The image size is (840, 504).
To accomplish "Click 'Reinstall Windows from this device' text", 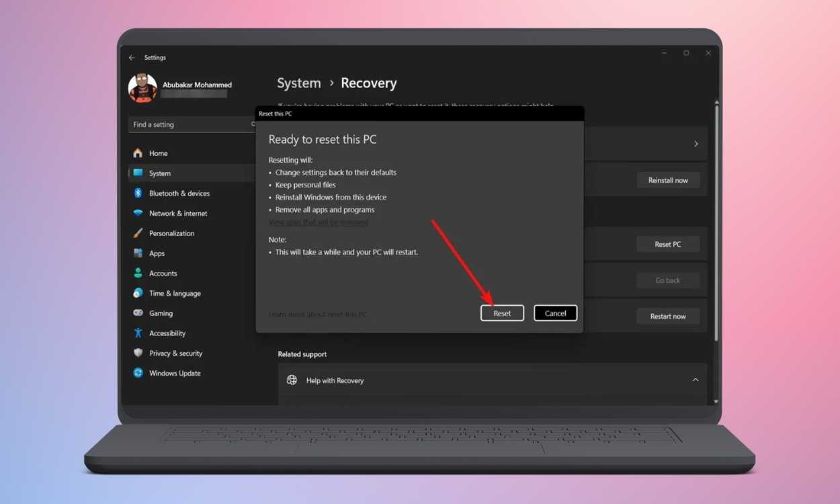I will point(331,198).
